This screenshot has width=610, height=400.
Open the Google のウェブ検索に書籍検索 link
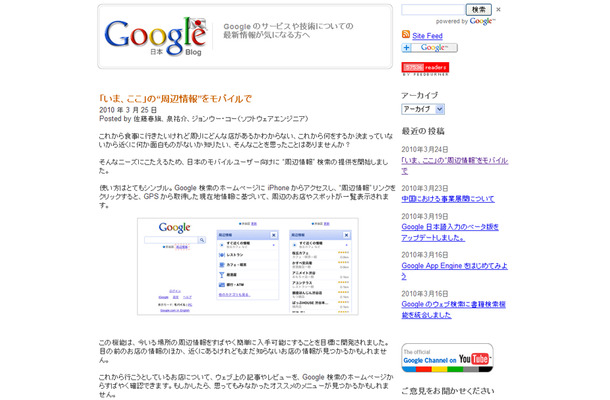click(454, 309)
